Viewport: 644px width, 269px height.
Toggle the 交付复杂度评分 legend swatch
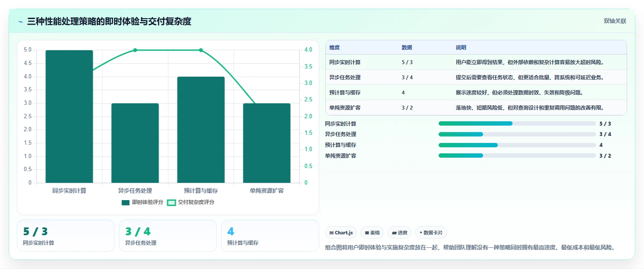click(x=172, y=202)
